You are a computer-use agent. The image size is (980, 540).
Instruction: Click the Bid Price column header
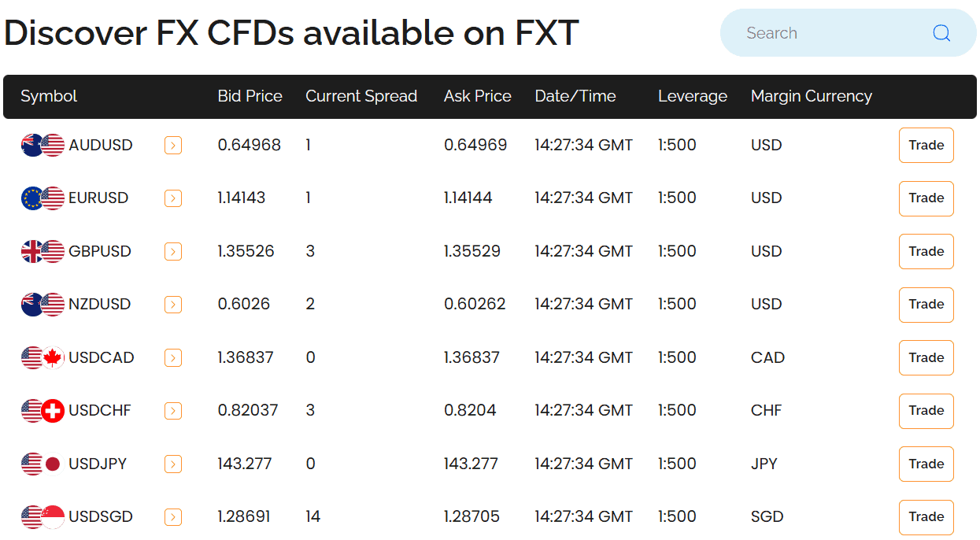pos(250,96)
